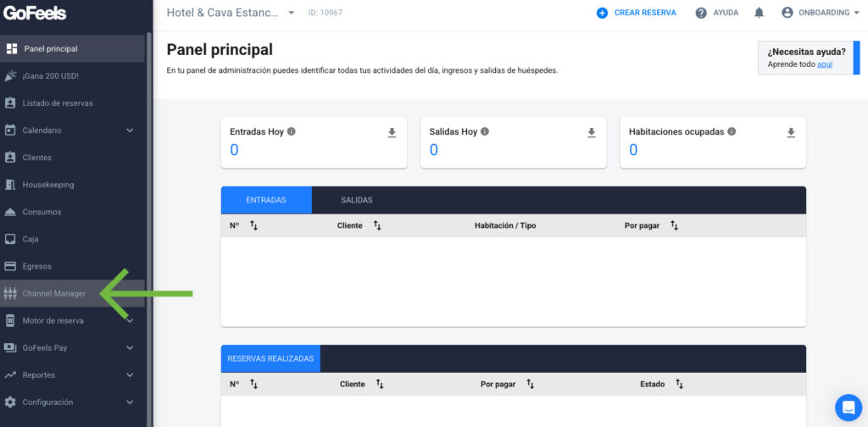The width and height of the screenshot is (868, 427).
Task: Click the Crear Reserva button
Action: coord(637,13)
